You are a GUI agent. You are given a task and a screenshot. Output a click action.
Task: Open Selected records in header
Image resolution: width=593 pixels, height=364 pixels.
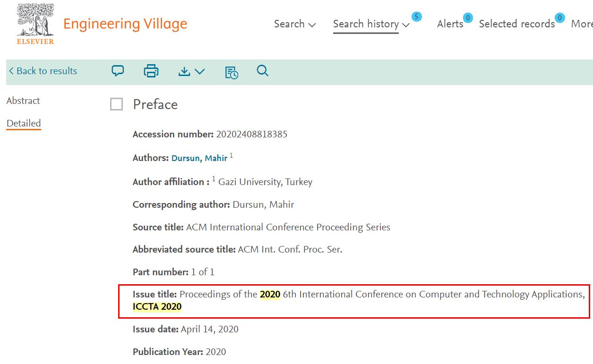click(x=516, y=24)
